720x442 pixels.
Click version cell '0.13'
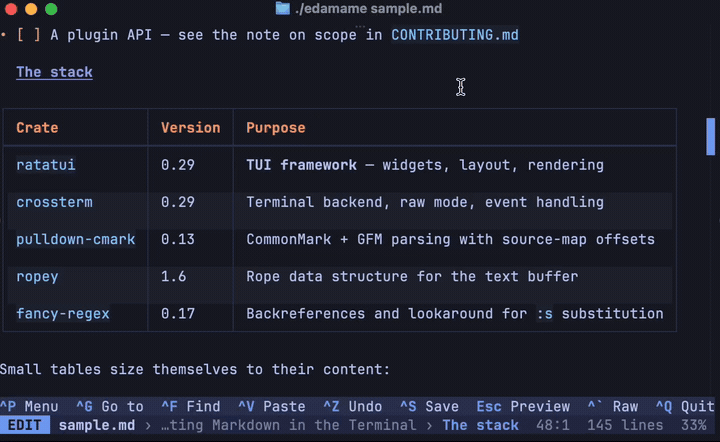(x=178, y=239)
